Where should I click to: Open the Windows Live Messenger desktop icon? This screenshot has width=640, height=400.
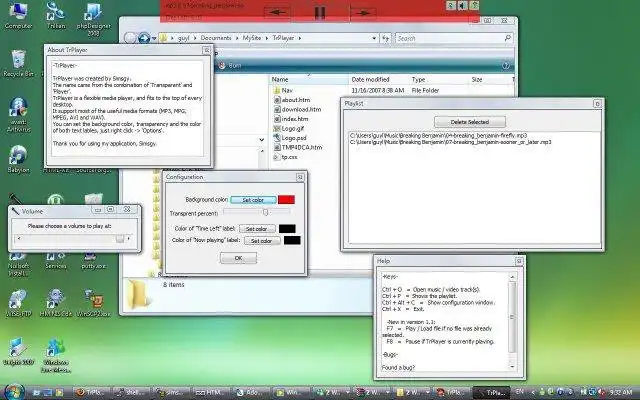pos(56,355)
